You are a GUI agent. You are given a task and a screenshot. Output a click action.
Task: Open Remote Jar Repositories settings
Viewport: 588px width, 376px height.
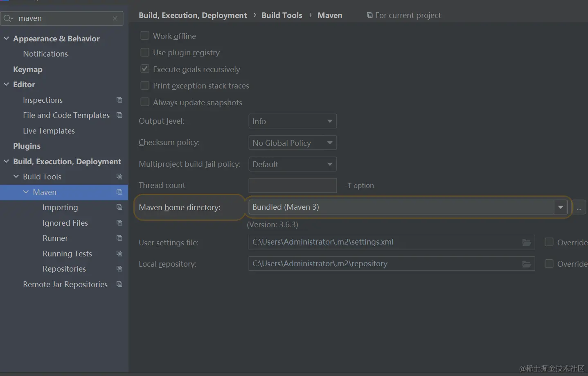click(65, 284)
